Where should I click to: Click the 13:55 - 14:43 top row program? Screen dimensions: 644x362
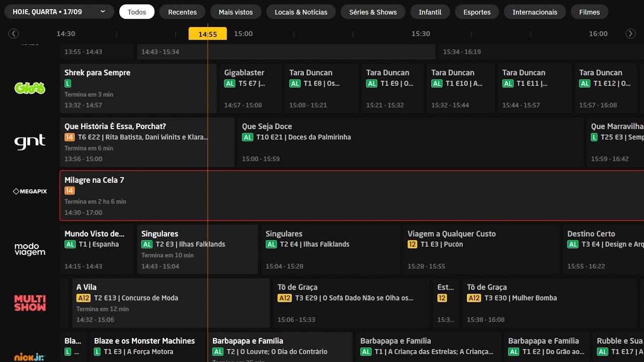tap(97, 52)
